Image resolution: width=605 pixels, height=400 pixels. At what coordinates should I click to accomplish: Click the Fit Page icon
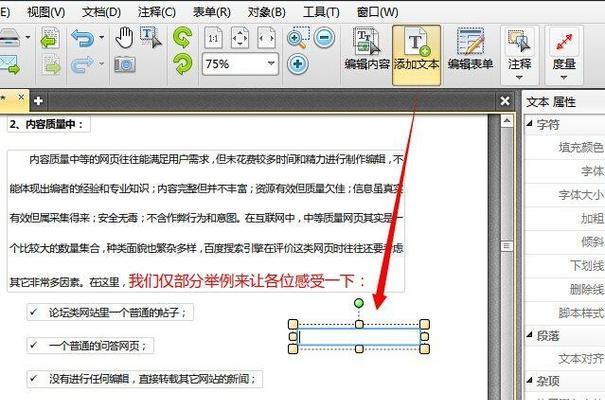pos(240,38)
